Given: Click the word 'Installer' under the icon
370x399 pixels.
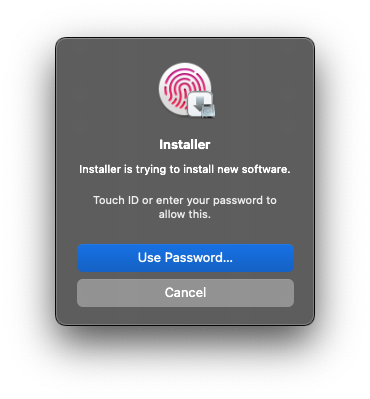Looking at the screenshot, I should pyautogui.click(x=185, y=145).
